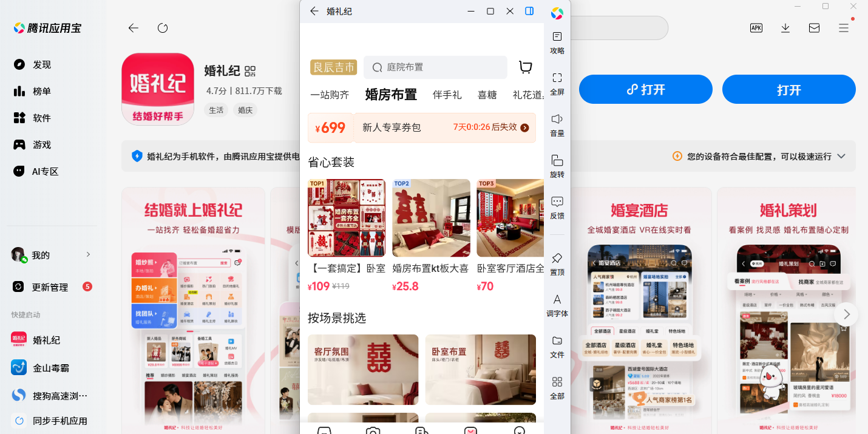The height and width of the screenshot is (434, 868).
Task: Open the 卧室布置 scene card
Action: pos(480,370)
